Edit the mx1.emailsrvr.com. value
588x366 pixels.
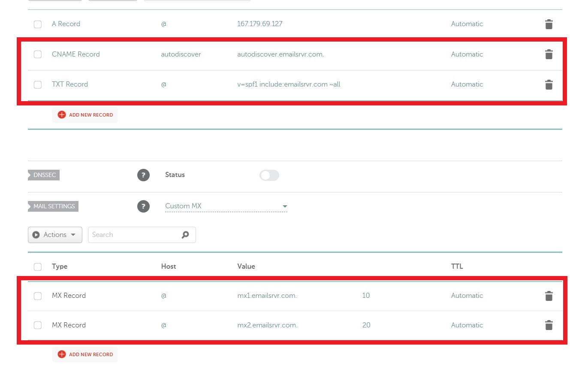click(x=267, y=296)
